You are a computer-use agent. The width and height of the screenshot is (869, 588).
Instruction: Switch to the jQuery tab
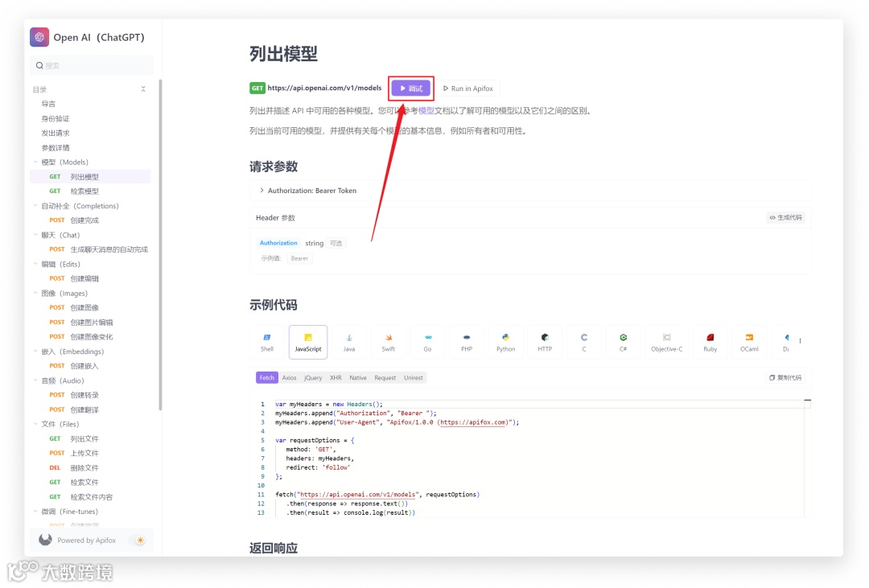click(x=313, y=377)
